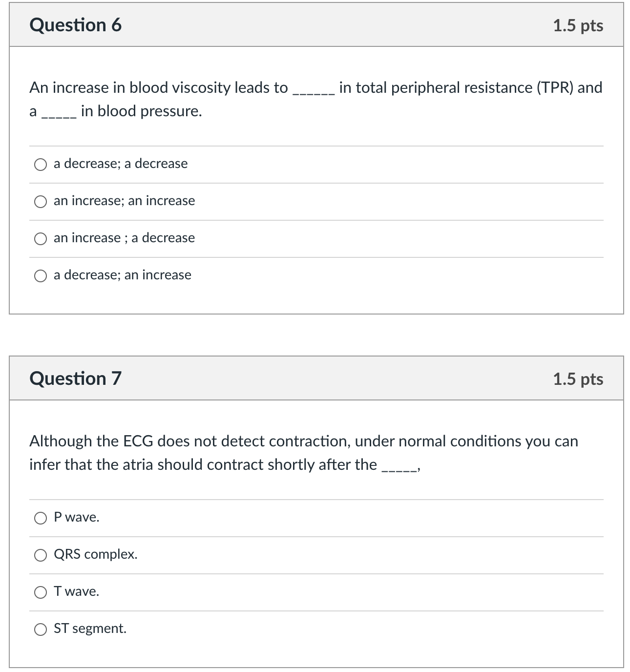630x672 pixels.
Task: Click the 'an increase; an increase' answer label
Action: point(125,201)
